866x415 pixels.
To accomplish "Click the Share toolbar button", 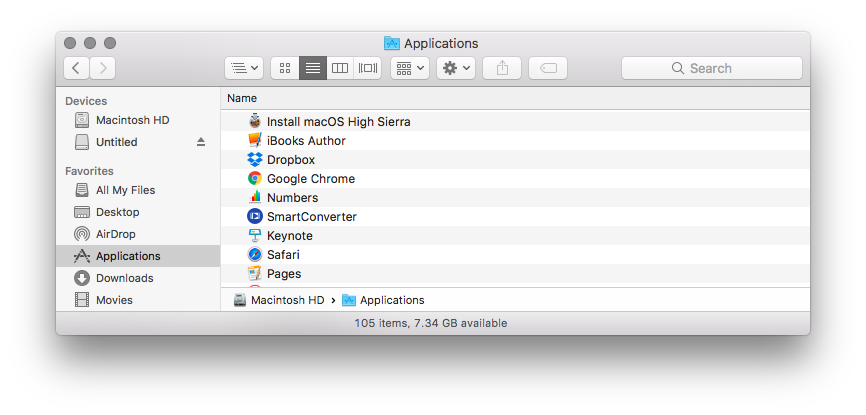I will (502, 68).
